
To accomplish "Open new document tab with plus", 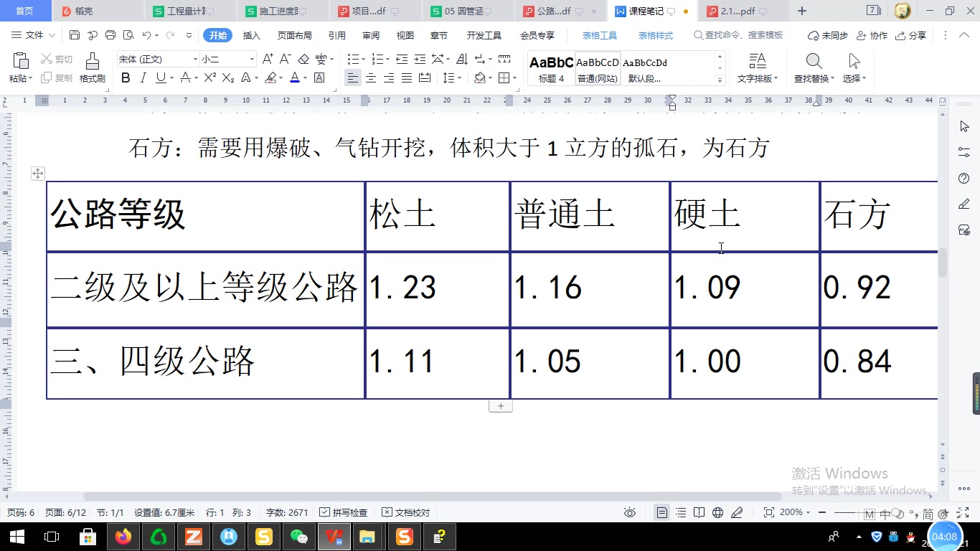I will point(802,11).
